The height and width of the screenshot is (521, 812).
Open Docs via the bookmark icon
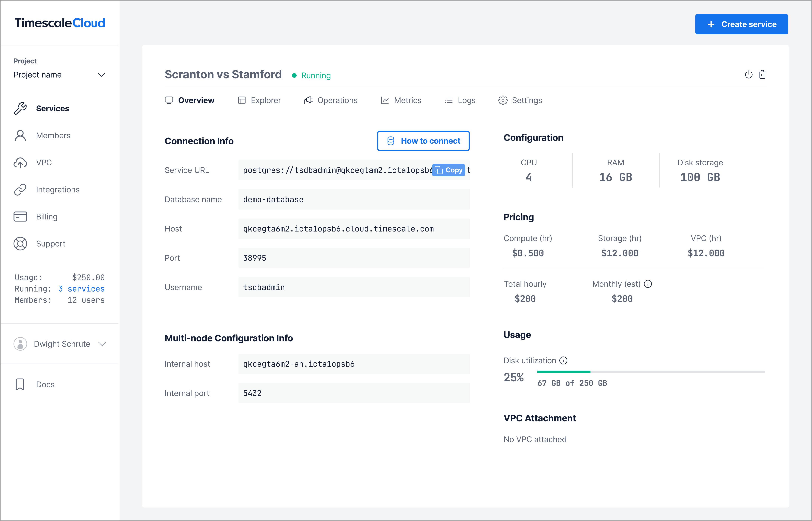click(x=20, y=384)
